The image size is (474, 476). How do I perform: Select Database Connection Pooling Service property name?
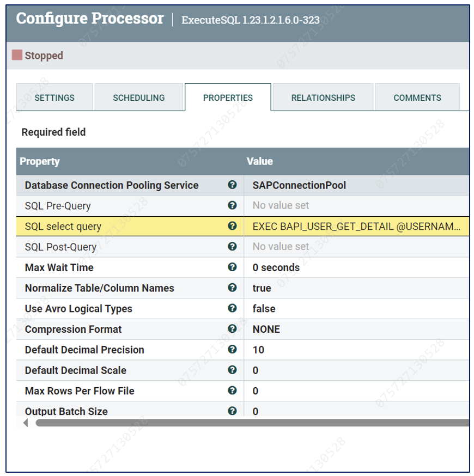[112, 185]
